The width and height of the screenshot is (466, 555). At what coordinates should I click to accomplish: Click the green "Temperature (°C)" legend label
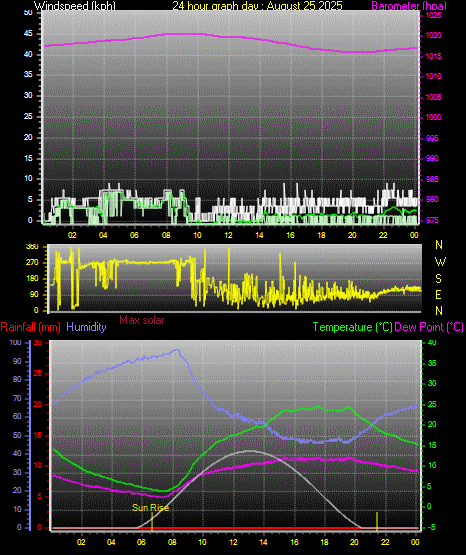point(352,327)
